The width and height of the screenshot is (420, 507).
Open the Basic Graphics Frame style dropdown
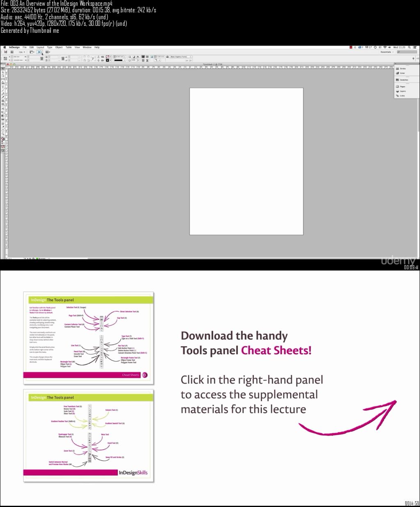pos(181,57)
